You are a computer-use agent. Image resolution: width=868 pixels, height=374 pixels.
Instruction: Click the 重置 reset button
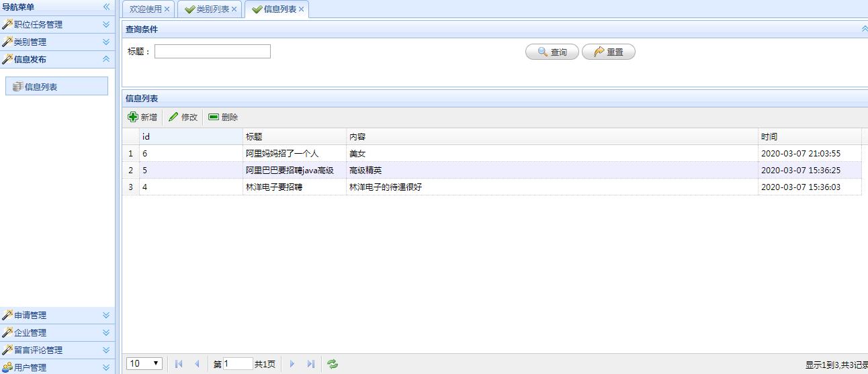pos(609,52)
